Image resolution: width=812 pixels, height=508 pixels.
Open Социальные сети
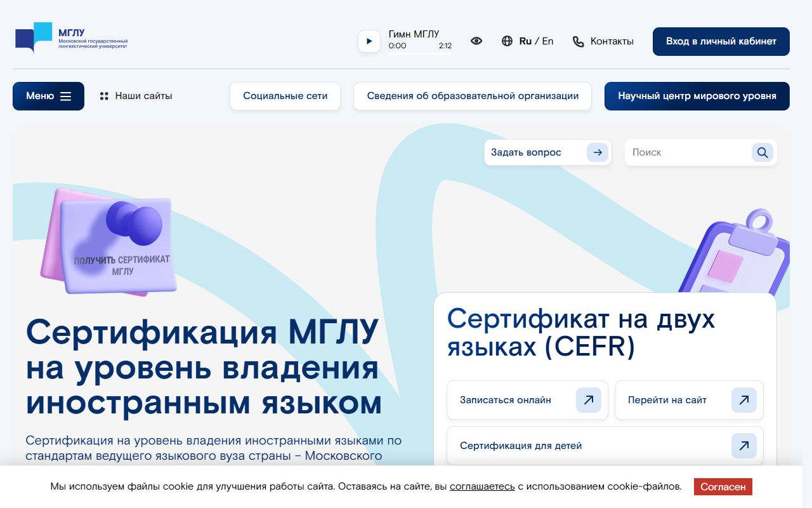285,96
